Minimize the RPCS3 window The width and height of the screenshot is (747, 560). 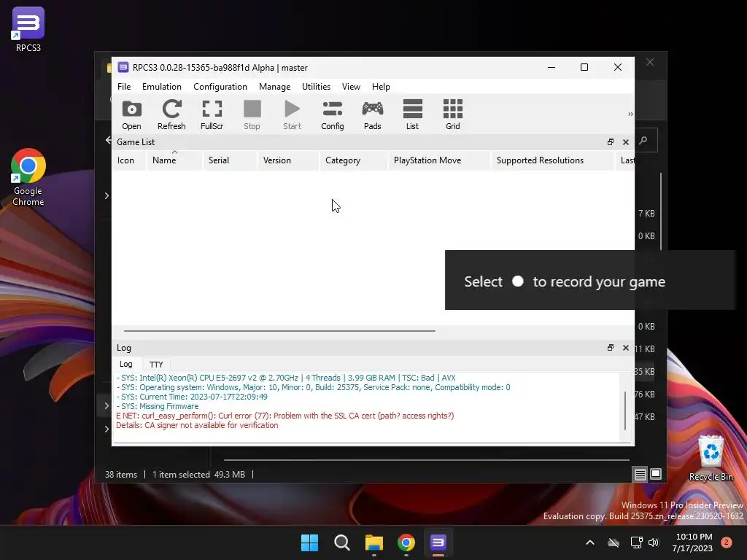[x=551, y=67]
